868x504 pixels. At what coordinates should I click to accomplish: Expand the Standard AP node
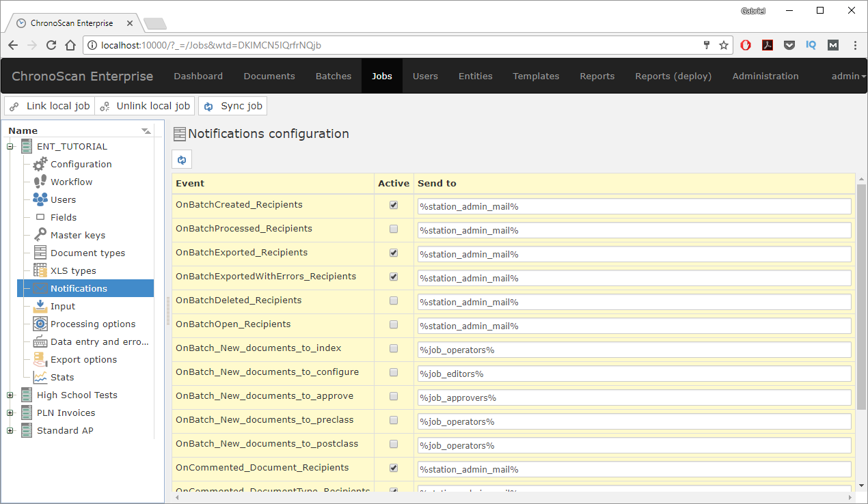(x=10, y=430)
